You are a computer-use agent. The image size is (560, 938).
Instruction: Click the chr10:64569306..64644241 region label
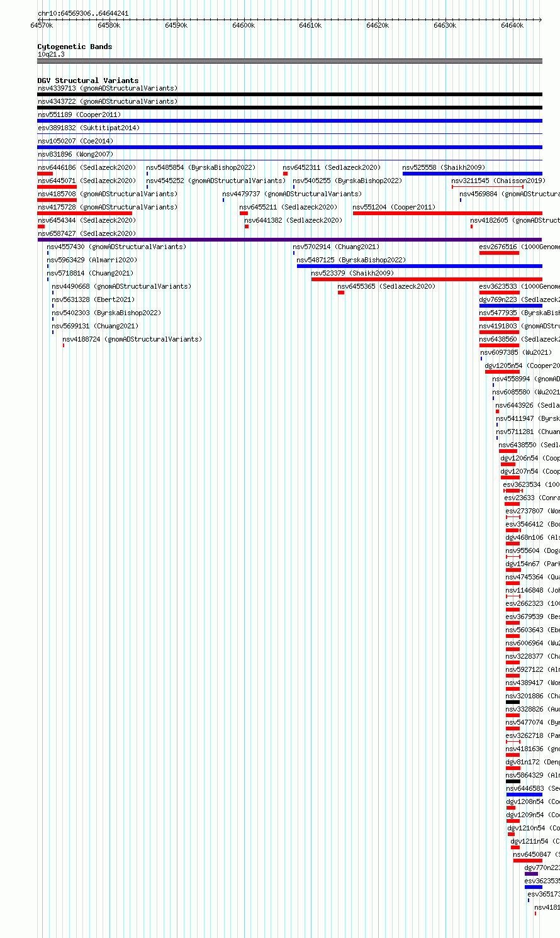(x=84, y=13)
